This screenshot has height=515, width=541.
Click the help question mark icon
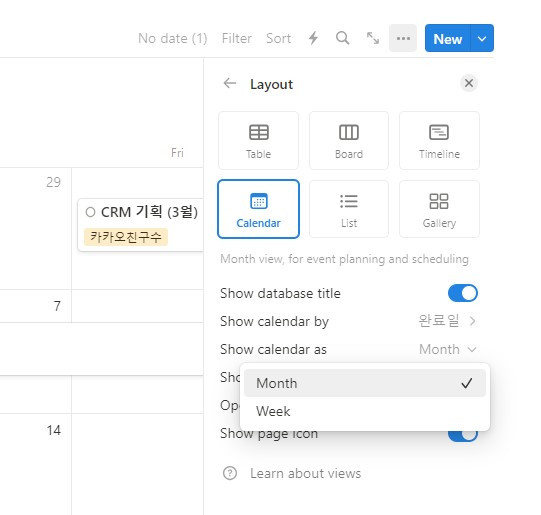230,473
